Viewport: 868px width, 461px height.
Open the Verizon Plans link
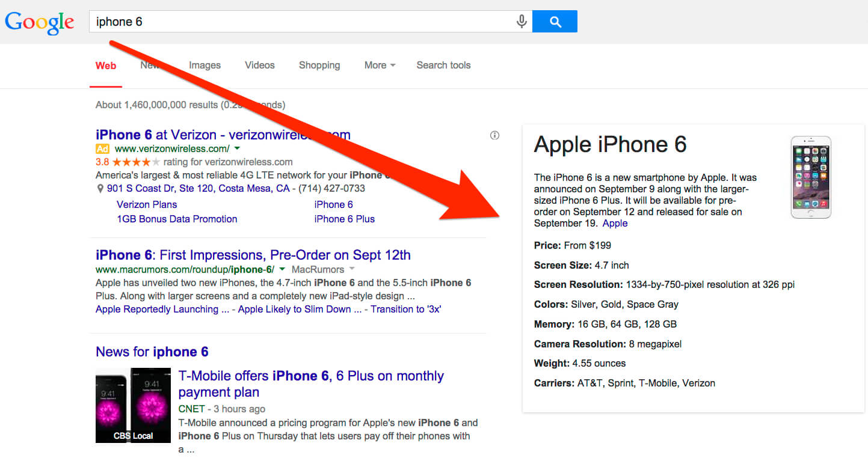[146, 204]
